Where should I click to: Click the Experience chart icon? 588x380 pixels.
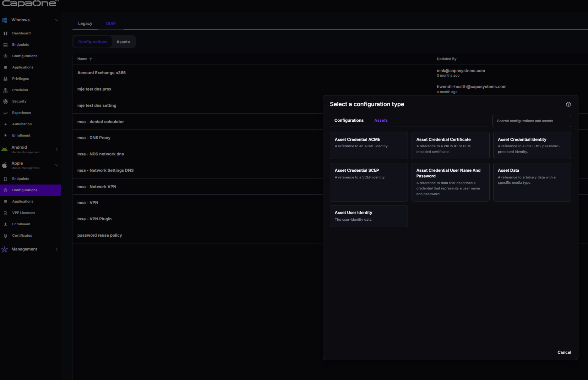click(5, 113)
